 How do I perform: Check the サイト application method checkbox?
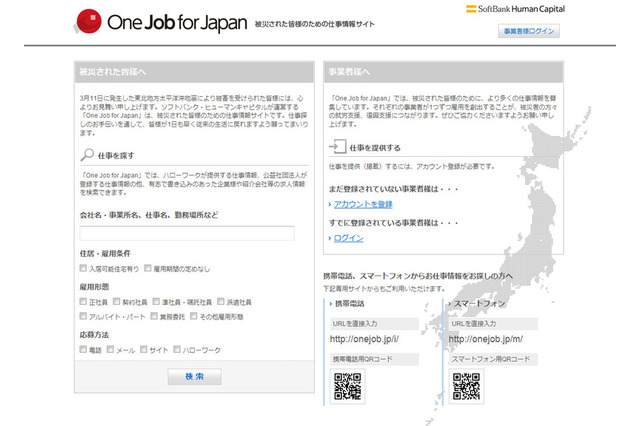pyautogui.click(x=144, y=349)
